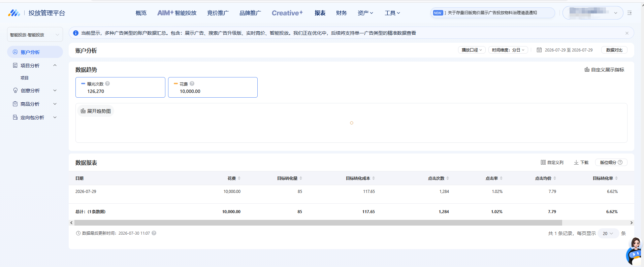Click the 项目分析 sidebar icon

click(x=15, y=65)
